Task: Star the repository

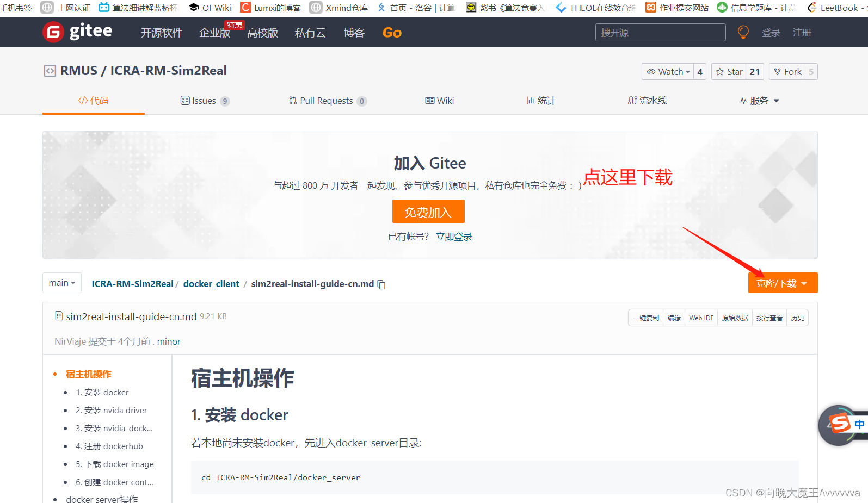Action: 729,72
